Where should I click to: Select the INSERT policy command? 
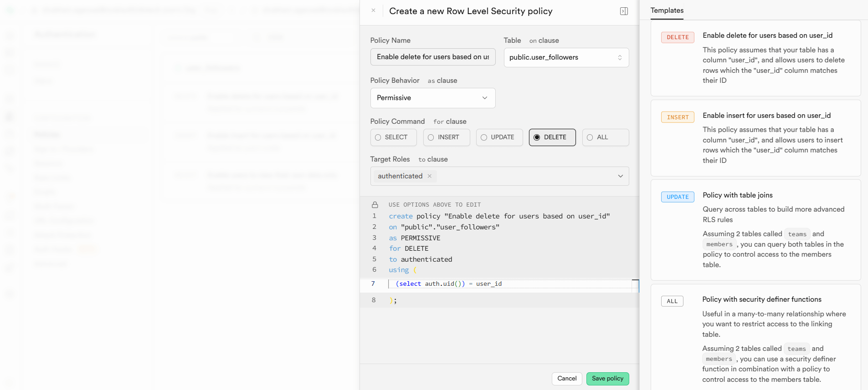(447, 137)
